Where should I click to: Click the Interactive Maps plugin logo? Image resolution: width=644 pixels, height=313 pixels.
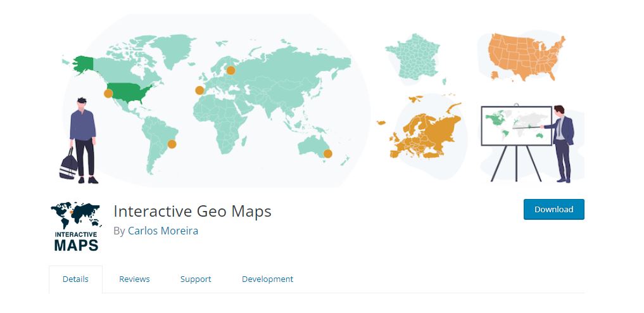[x=77, y=226]
